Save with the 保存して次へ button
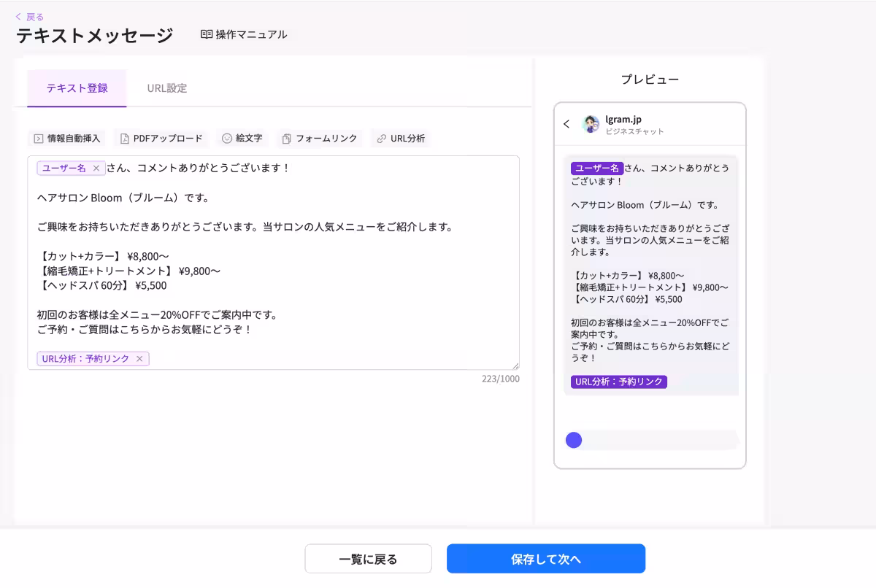Screen dimensions: 876x588 pyautogui.click(x=546, y=558)
